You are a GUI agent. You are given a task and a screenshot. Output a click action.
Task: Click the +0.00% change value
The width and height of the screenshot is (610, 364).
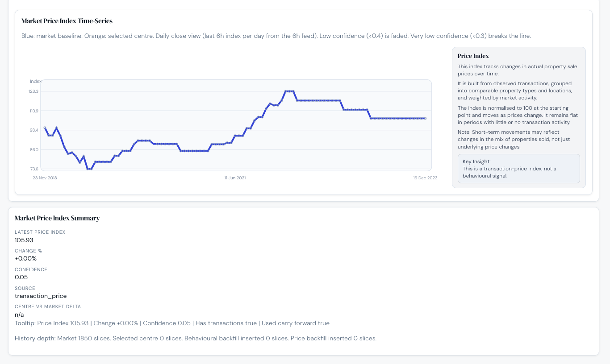(x=25, y=259)
